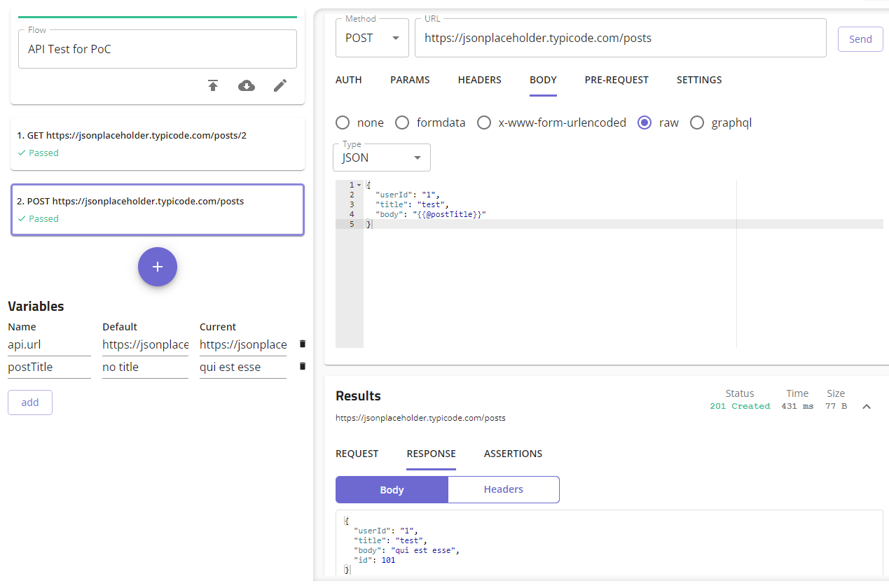The image size is (889, 588).
Task: Edit the 'no title' default value
Action: pyautogui.click(x=145, y=367)
